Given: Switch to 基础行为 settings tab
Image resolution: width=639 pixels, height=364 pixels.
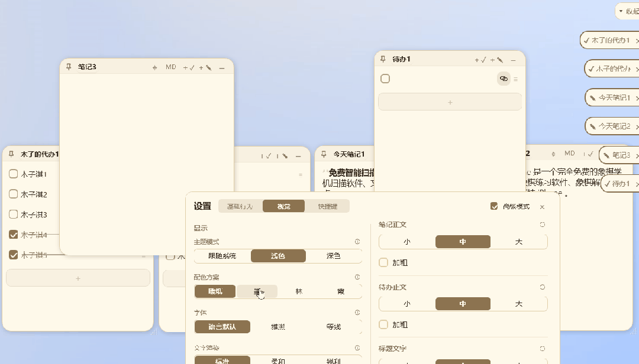Looking at the screenshot, I should (x=240, y=206).
